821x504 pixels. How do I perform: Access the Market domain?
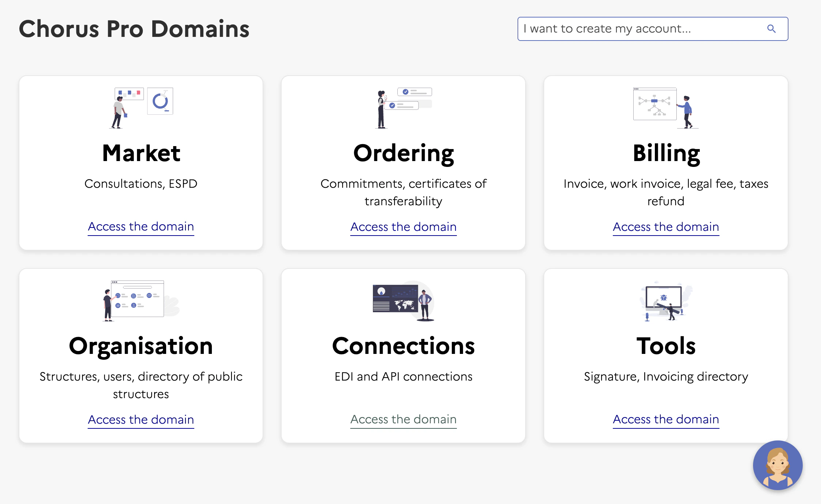(141, 226)
